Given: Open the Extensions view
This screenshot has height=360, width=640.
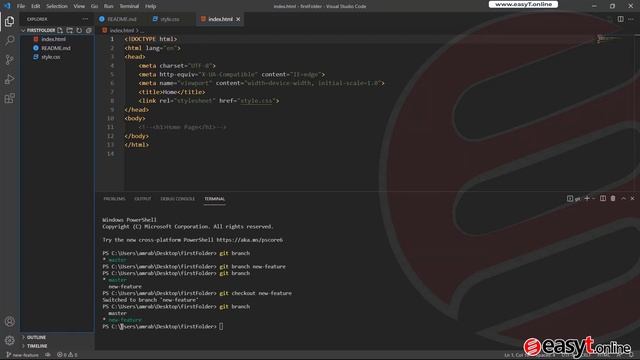Looking at the screenshot, I should coord(9,98).
